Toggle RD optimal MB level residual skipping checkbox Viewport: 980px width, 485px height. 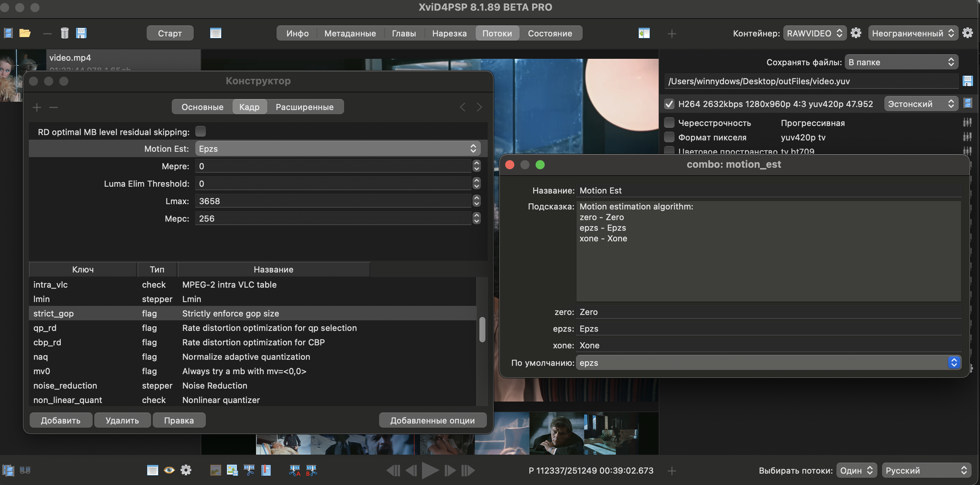pyautogui.click(x=201, y=131)
